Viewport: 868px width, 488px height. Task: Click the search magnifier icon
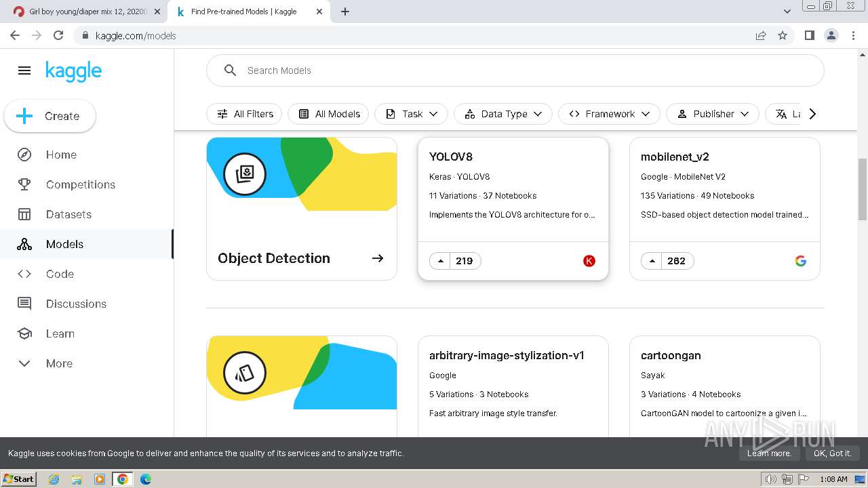pos(230,70)
